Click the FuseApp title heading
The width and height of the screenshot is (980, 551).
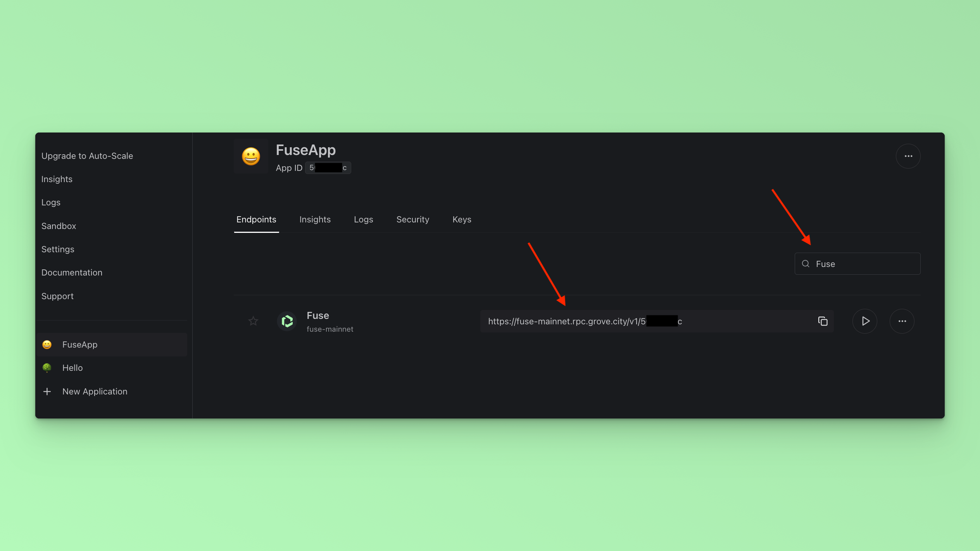305,150
